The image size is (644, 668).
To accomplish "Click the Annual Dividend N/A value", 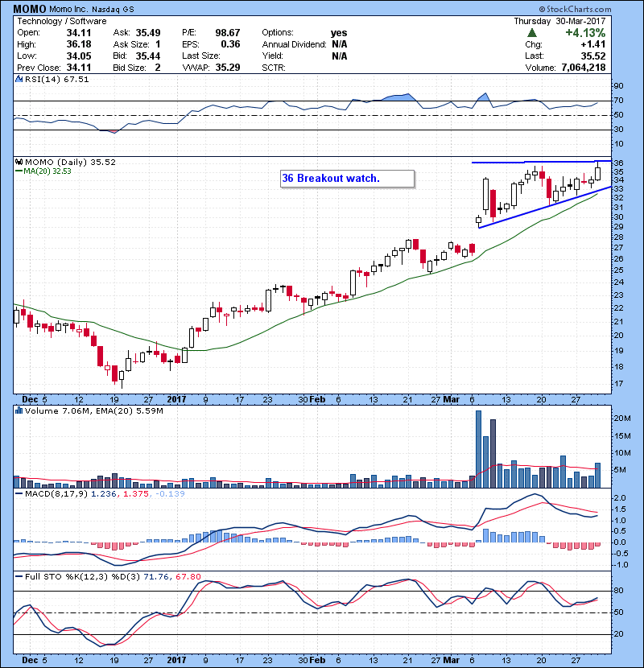I will [x=339, y=44].
